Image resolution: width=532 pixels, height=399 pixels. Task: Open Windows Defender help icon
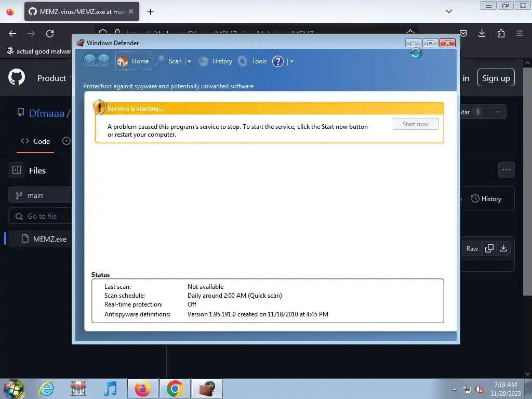tap(278, 61)
